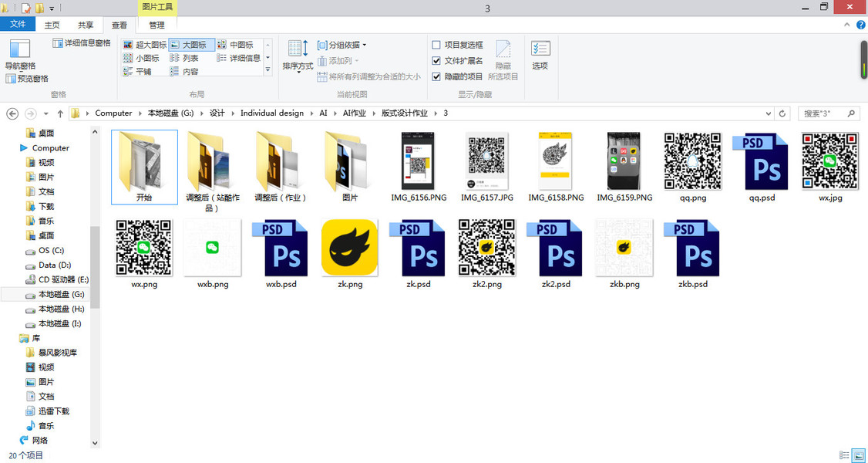Open the 文件 menu tab

point(18,24)
